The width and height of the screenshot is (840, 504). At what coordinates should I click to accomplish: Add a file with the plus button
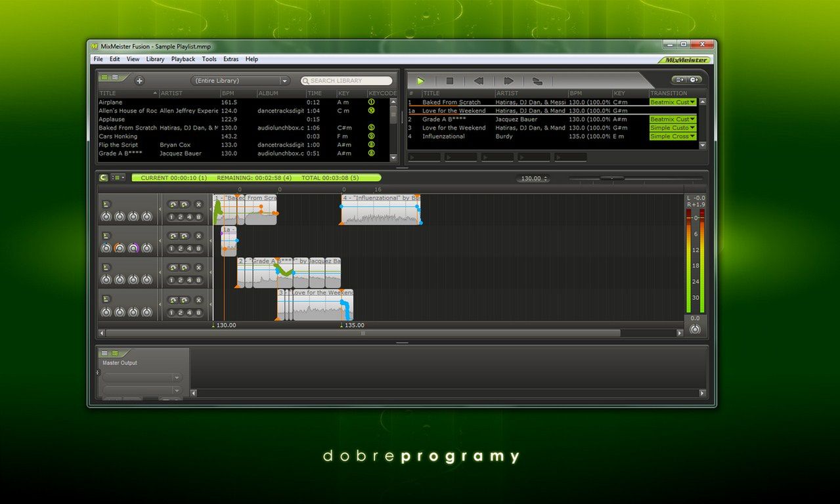coord(139,81)
